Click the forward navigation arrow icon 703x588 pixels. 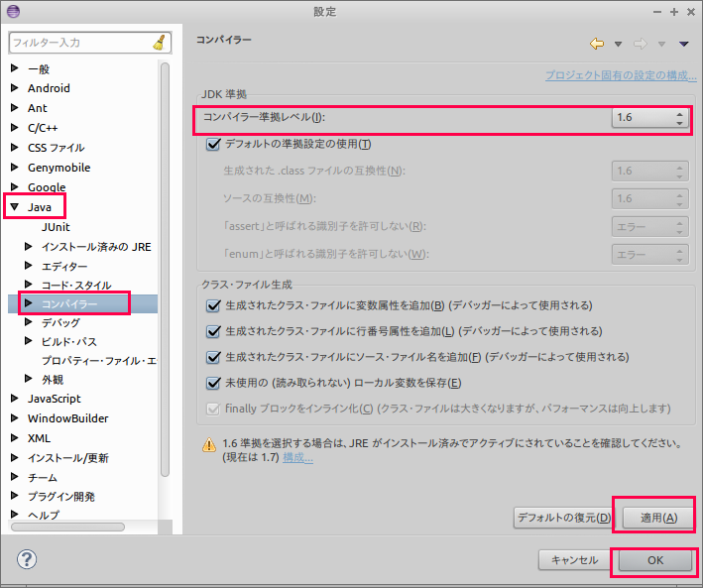pos(641,44)
